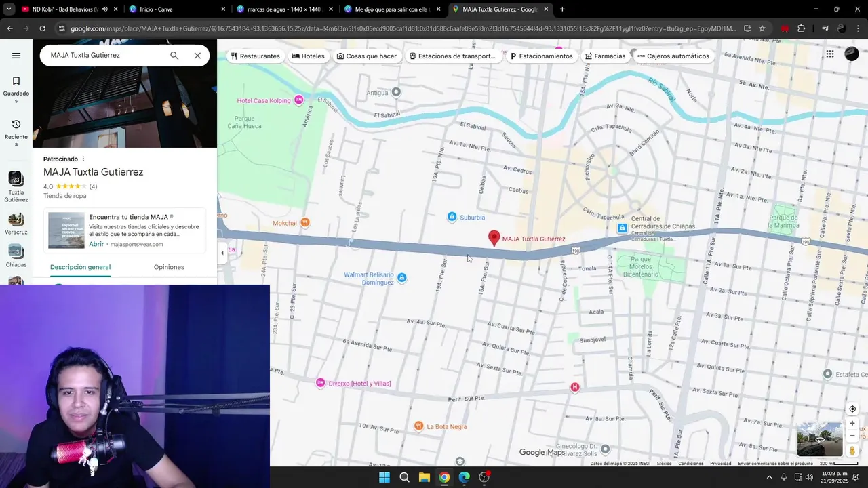The width and height of the screenshot is (868, 488).
Task: Switch to Inicio - Canva tab
Action: (176, 9)
